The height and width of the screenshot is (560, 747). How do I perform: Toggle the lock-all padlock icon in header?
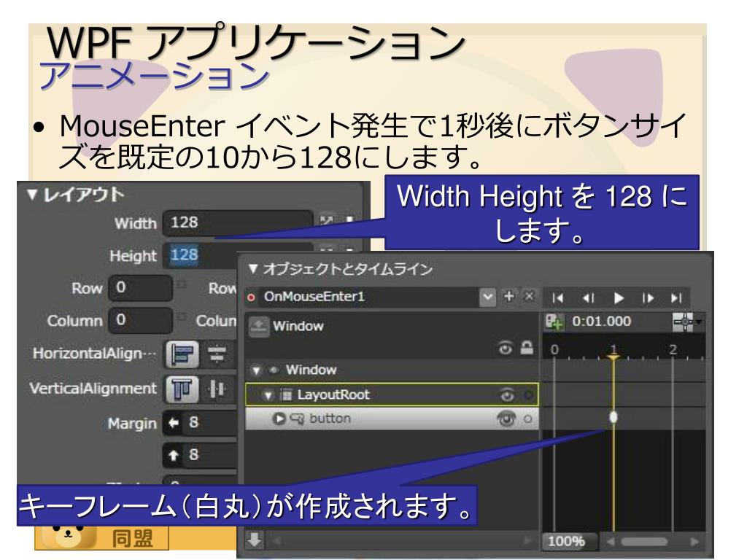pos(527,348)
